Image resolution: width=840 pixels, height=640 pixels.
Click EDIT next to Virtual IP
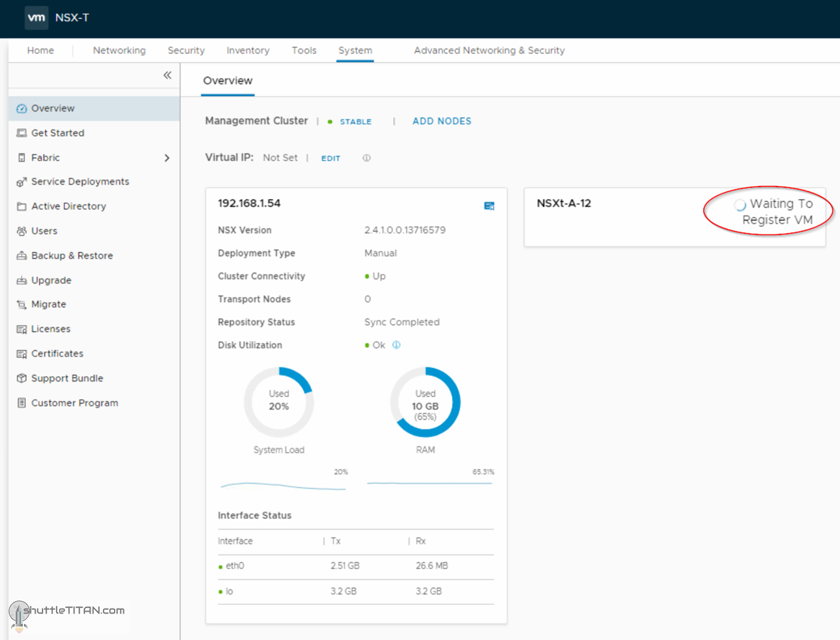pyautogui.click(x=330, y=158)
